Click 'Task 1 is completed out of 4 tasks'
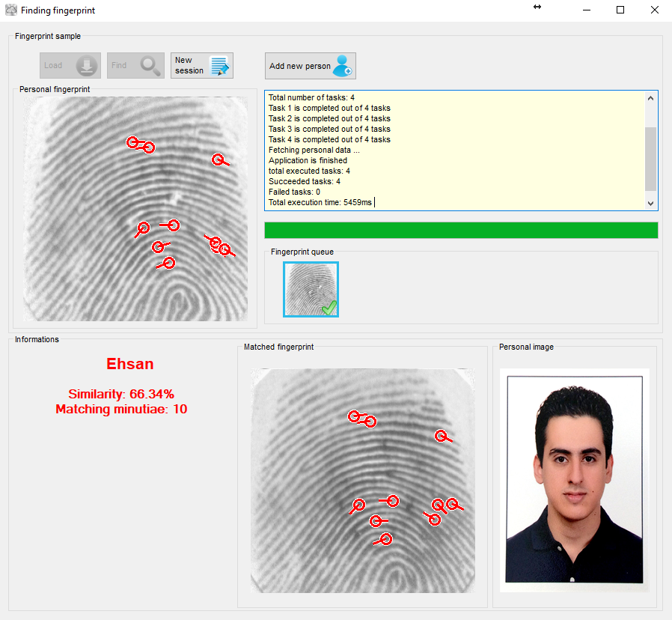 [x=329, y=108]
